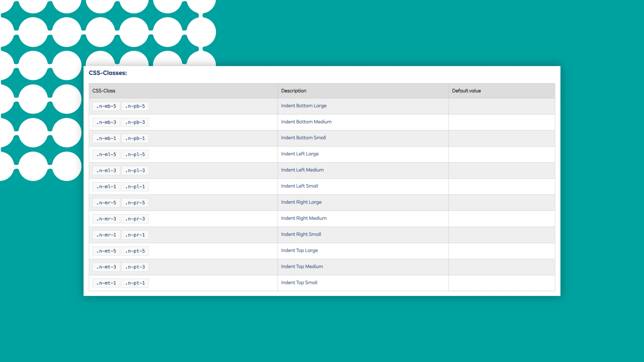The height and width of the screenshot is (362, 644).
Task: Click the CSS-Class column header
Action: [x=104, y=90]
